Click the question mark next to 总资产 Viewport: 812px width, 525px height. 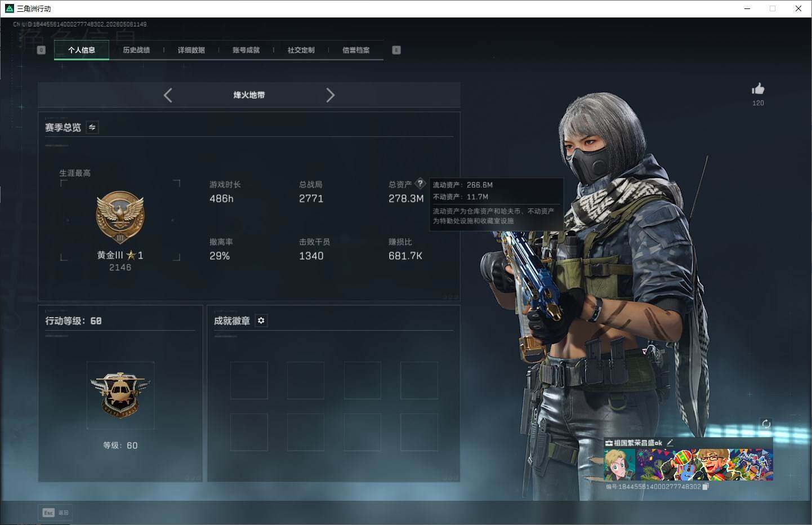coord(420,183)
